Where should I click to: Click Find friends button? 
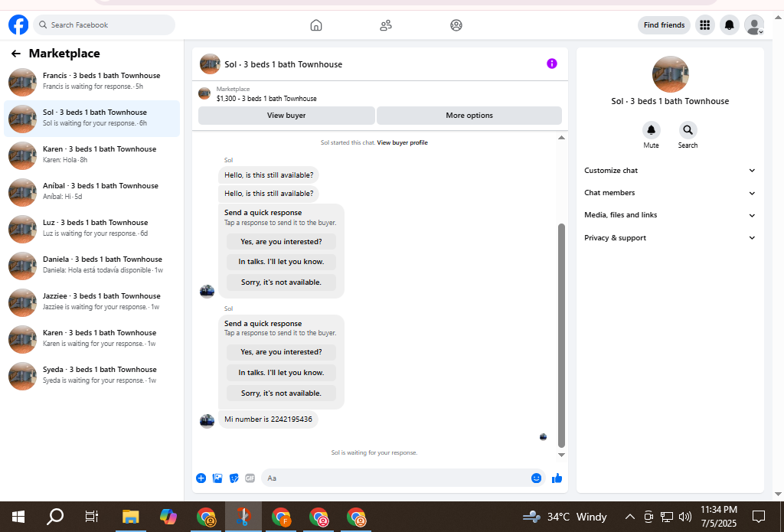[664, 25]
